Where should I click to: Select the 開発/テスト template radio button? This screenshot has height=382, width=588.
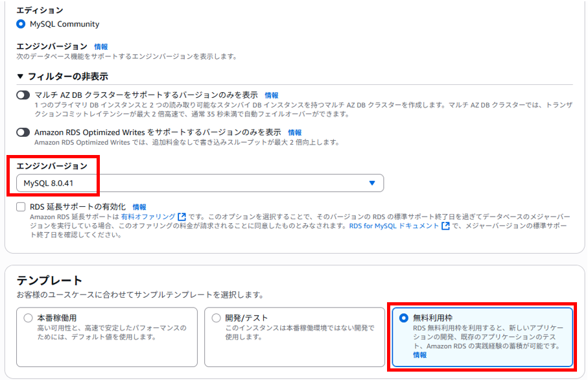pyautogui.click(x=216, y=318)
